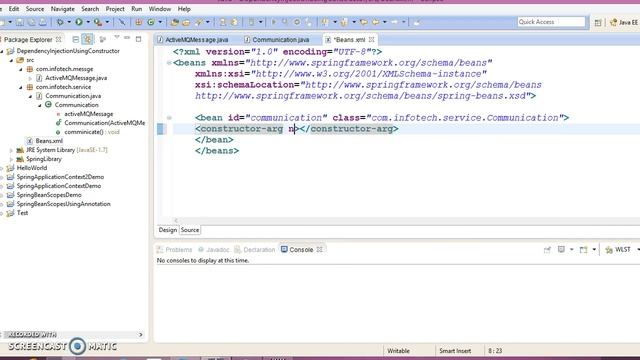The image size is (640, 360).
Task: Click the Run External Tools icon
Action: pos(98,22)
